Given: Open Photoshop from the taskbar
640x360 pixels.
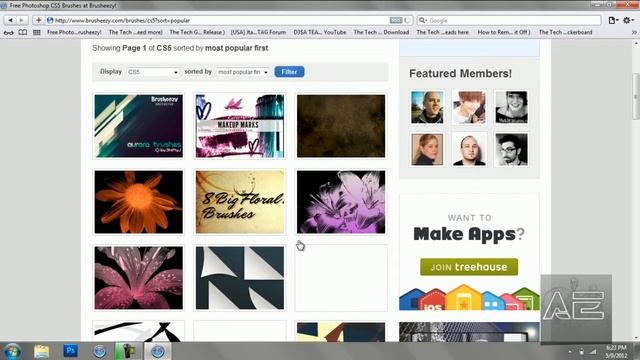Looking at the screenshot, I should coord(70,351).
